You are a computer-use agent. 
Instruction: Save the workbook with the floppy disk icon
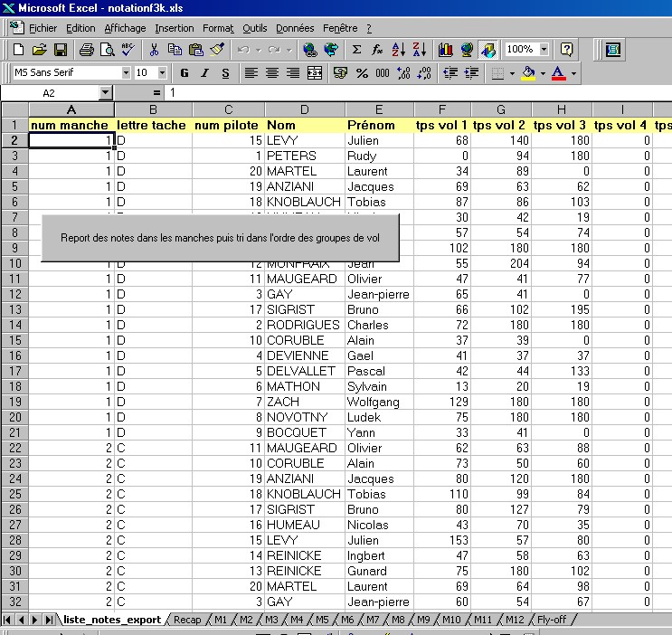click(x=61, y=50)
